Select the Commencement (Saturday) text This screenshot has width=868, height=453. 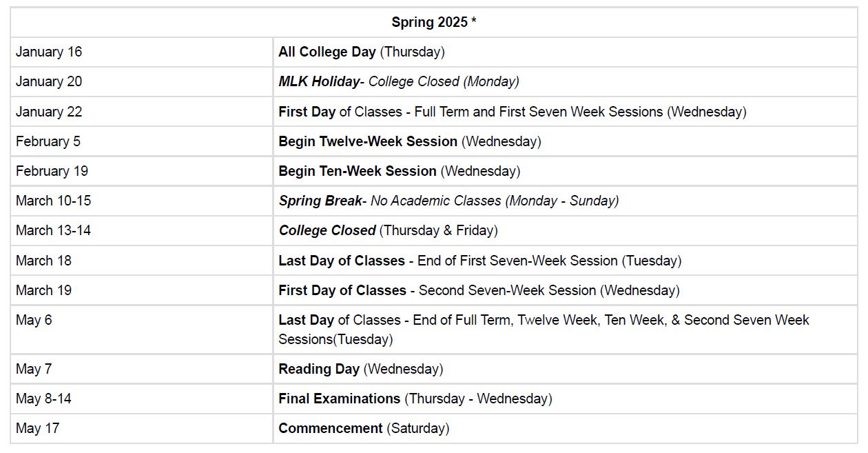[364, 428]
